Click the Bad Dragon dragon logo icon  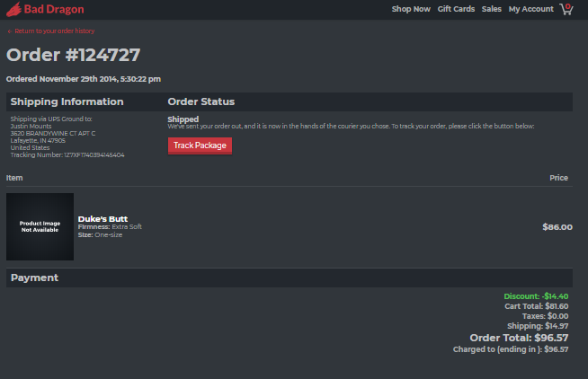pos(13,9)
